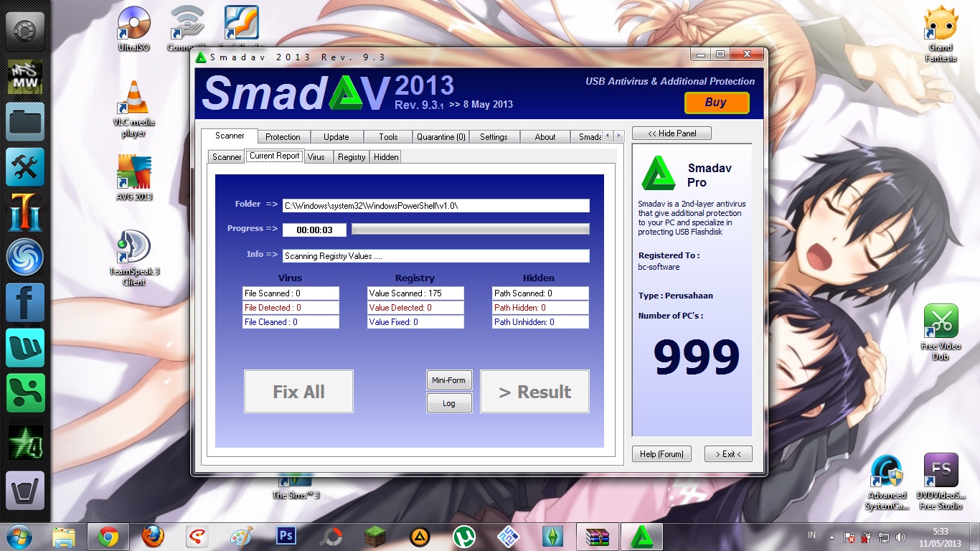Select the Hidden sub-tab

(x=386, y=156)
